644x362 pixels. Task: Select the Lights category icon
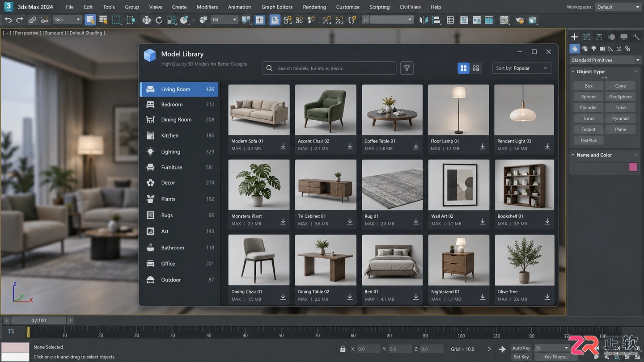(594, 49)
